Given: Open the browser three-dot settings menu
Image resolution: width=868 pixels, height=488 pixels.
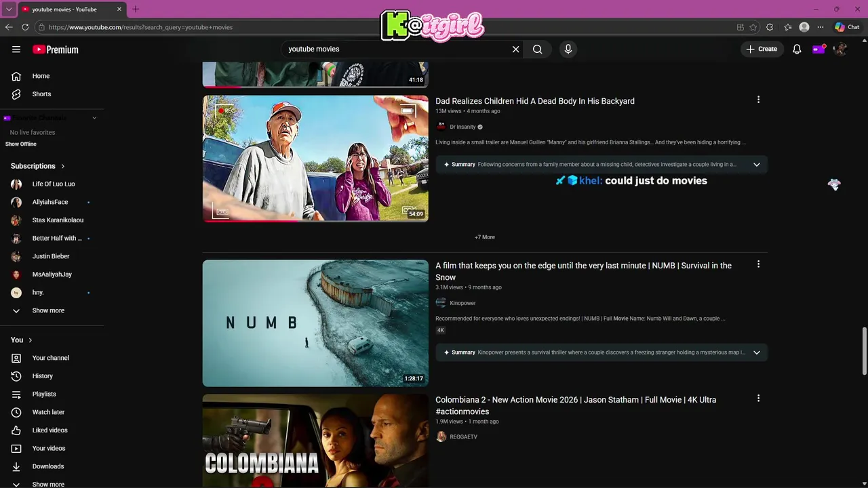Looking at the screenshot, I should coord(821,27).
